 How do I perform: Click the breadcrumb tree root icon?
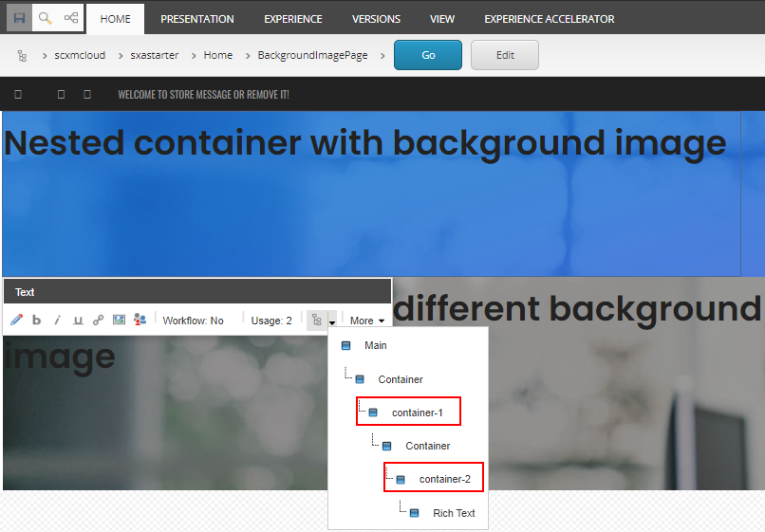22,56
